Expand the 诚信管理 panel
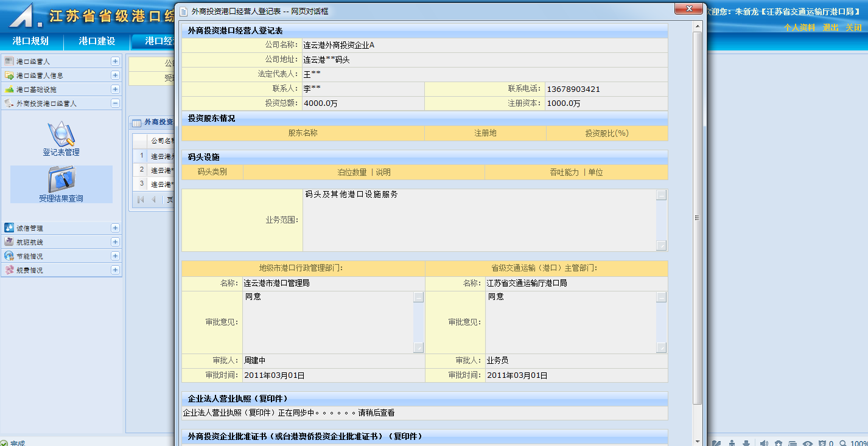The width and height of the screenshot is (868, 446). [115, 228]
